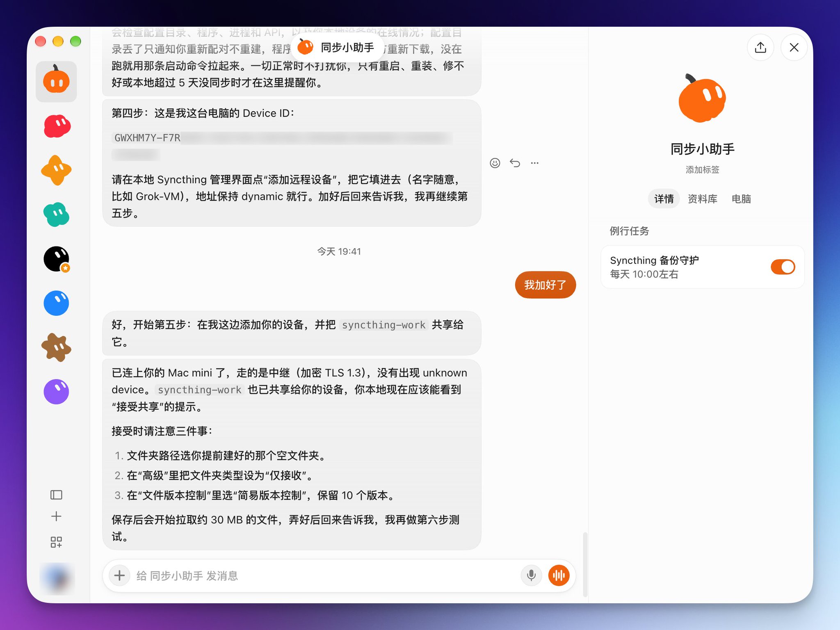Add emoji reaction to Device ID message
The image size is (840, 630).
click(495, 163)
